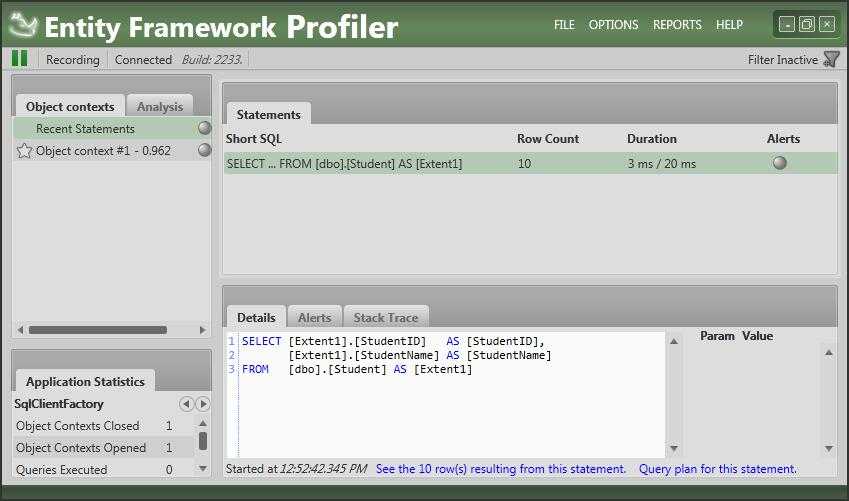Switch to the Analysis tab

coord(160,106)
